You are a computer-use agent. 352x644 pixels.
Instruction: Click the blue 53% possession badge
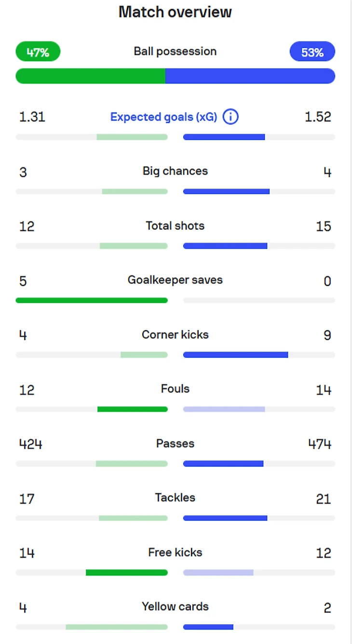pos(312,52)
